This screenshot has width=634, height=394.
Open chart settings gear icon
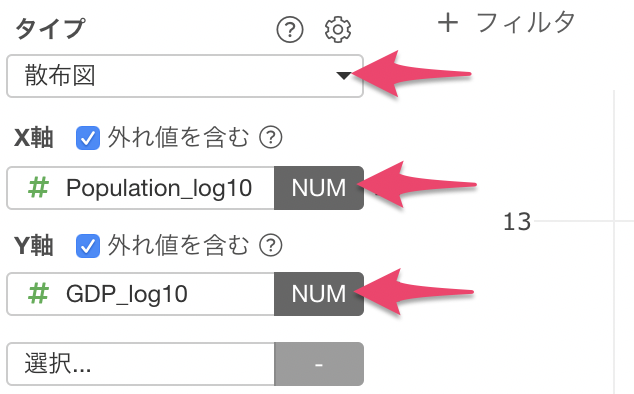tap(338, 30)
